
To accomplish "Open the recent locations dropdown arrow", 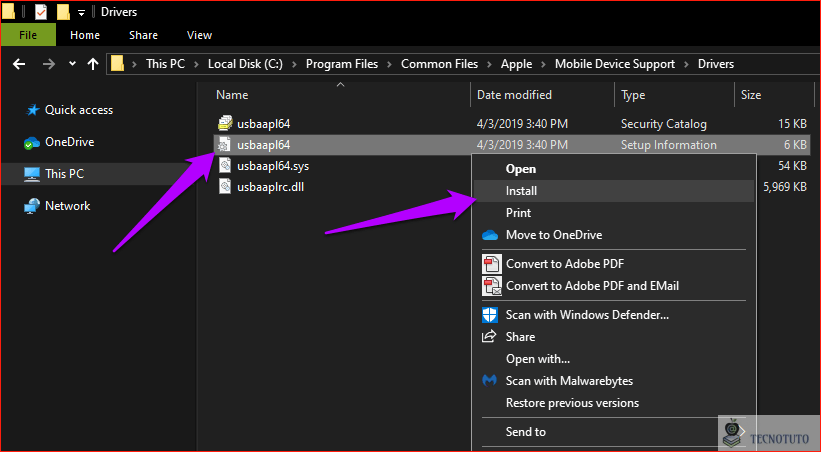I will pos(72,64).
